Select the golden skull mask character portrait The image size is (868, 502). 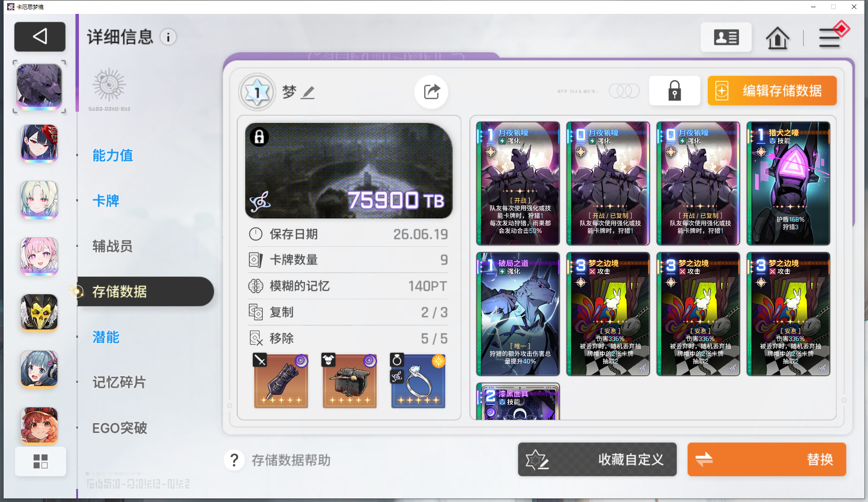pyautogui.click(x=39, y=313)
